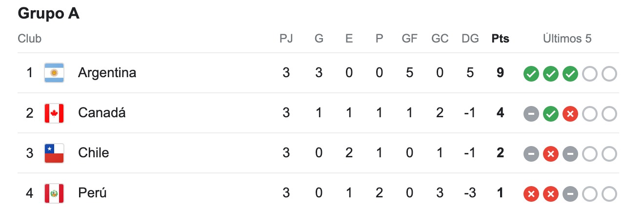This screenshot has height=212, width=644.
Task: Open the Chile team name link
Action: coord(93,153)
